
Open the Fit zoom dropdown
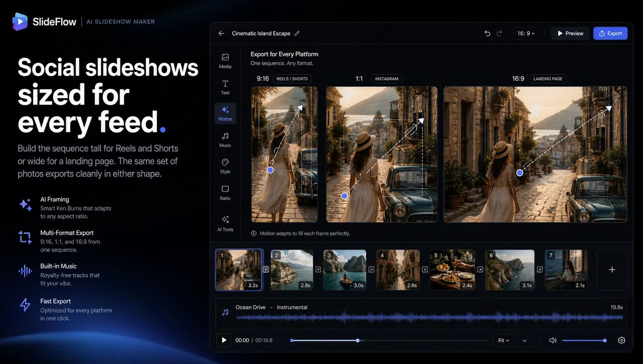[503, 340]
